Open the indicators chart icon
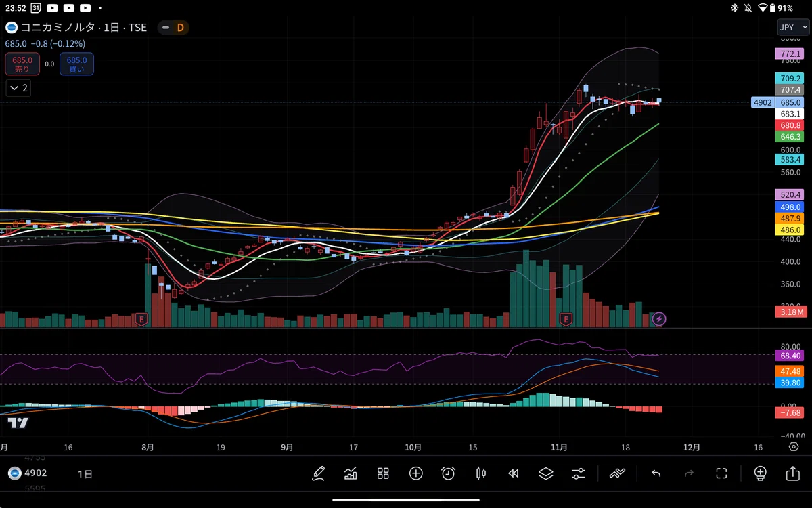812x508 pixels. tap(351, 473)
